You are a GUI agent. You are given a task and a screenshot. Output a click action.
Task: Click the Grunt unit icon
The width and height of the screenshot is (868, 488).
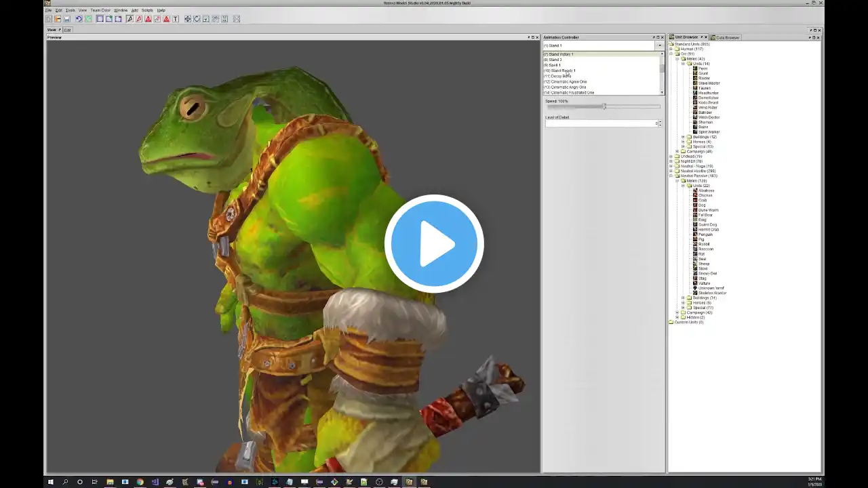point(695,73)
